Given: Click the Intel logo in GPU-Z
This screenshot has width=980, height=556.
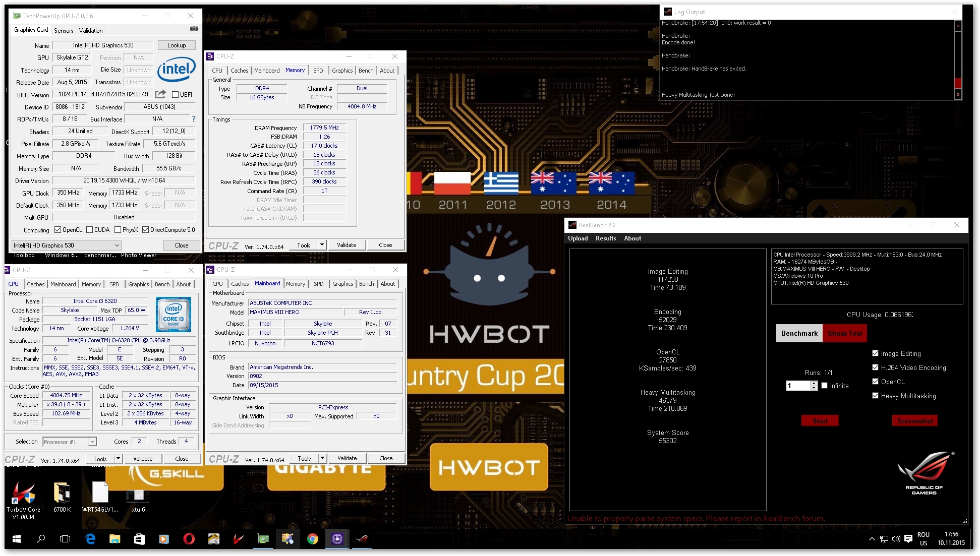Looking at the screenshot, I should coord(177,70).
